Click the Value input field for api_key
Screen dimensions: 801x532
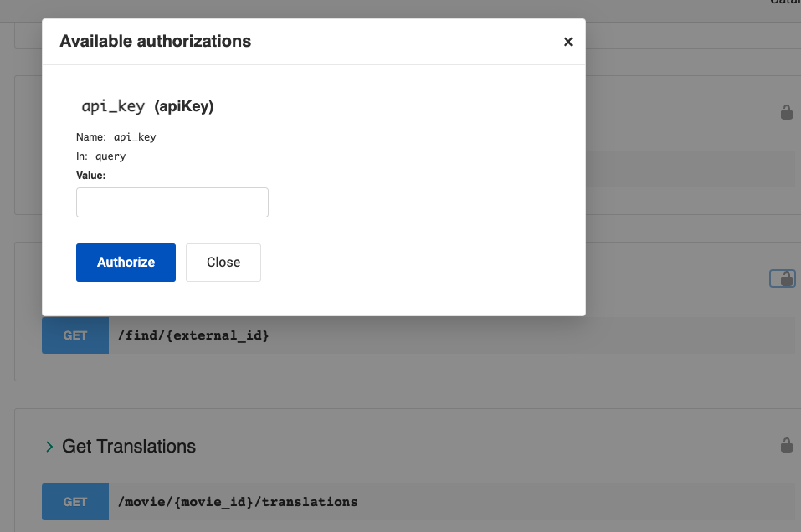pyautogui.click(x=172, y=202)
